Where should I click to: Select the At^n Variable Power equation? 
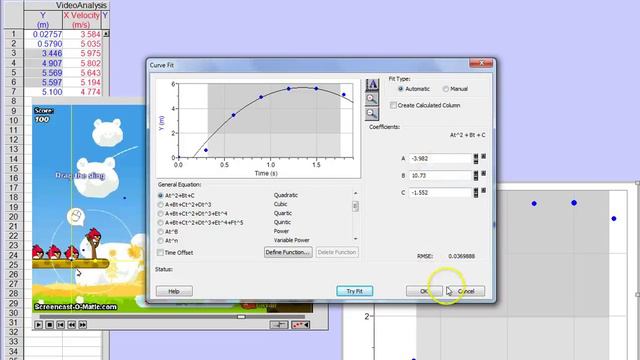point(160,240)
